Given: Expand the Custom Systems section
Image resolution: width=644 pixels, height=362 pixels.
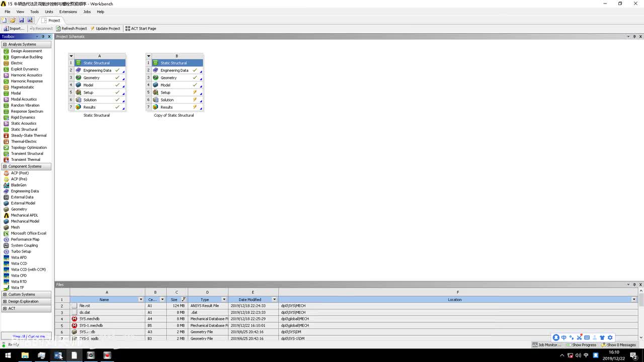Looking at the screenshot, I should (x=5, y=295).
